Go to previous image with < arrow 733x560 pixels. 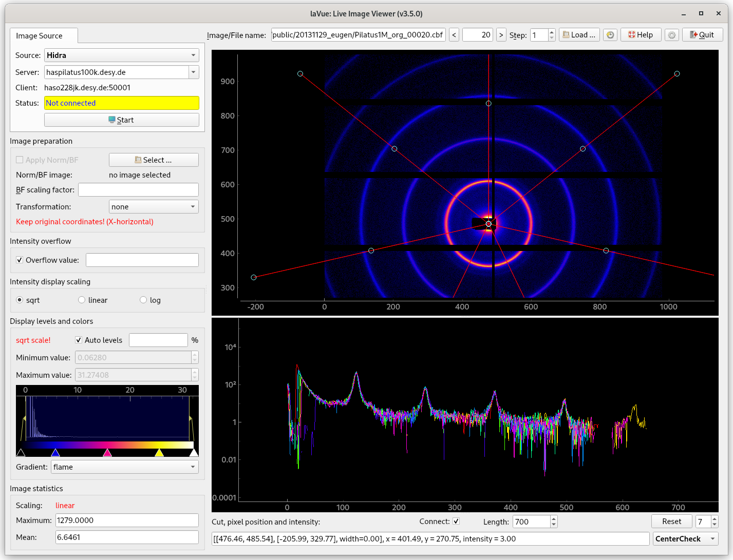pos(454,35)
